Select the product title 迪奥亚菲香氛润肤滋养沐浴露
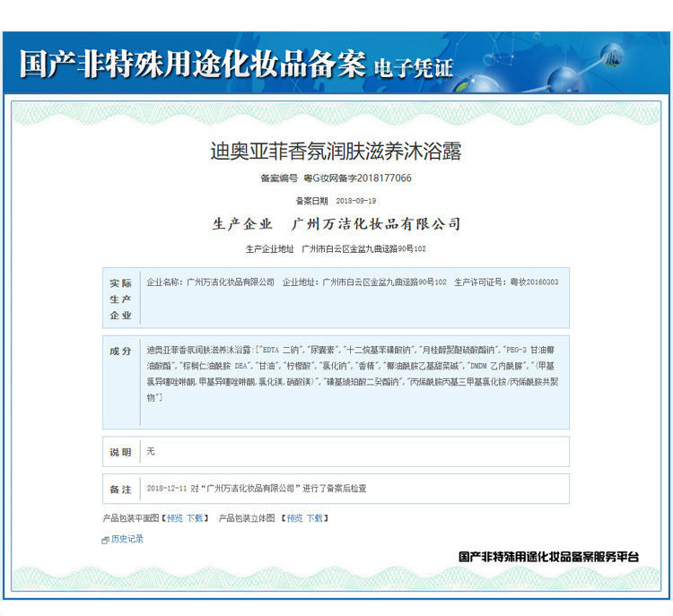Image resolution: width=673 pixels, height=616 pixels. tap(336, 151)
